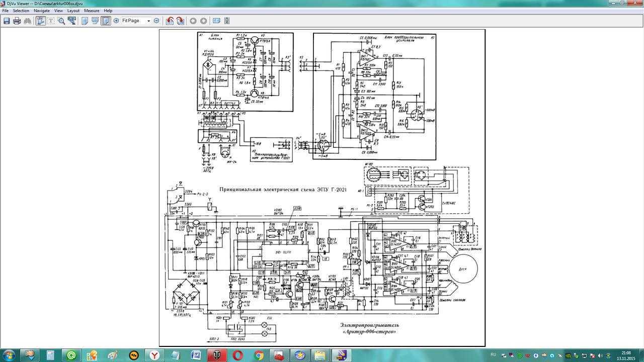Switch to facing pages layout
Image resolution: width=644 pixels, height=362 pixels.
point(95,21)
